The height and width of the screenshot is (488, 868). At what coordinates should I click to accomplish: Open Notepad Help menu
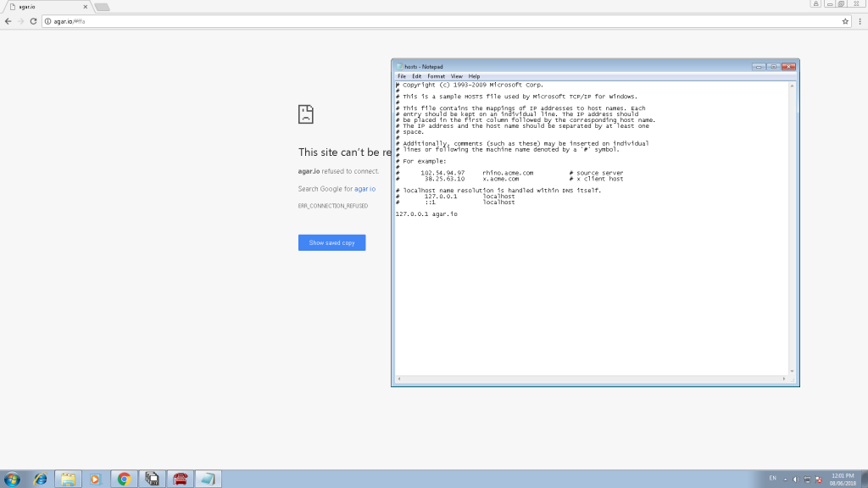[474, 76]
